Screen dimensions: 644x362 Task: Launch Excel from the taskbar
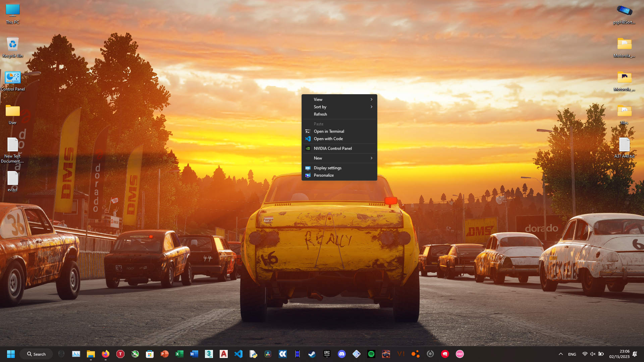(179, 354)
